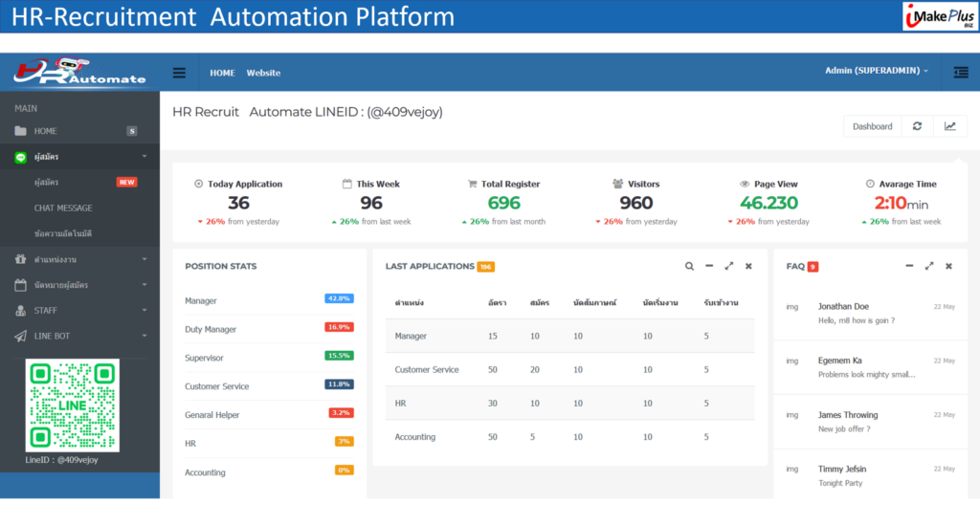Click the S badge beside HOME
This screenshot has width=980, height=526.
point(132,131)
